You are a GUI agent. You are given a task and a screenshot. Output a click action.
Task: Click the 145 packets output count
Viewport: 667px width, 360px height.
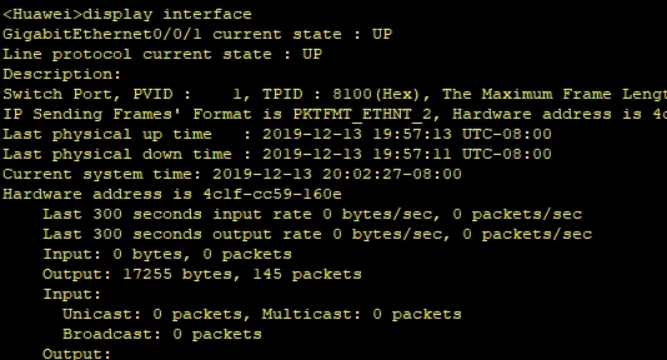tap(307, 274)
